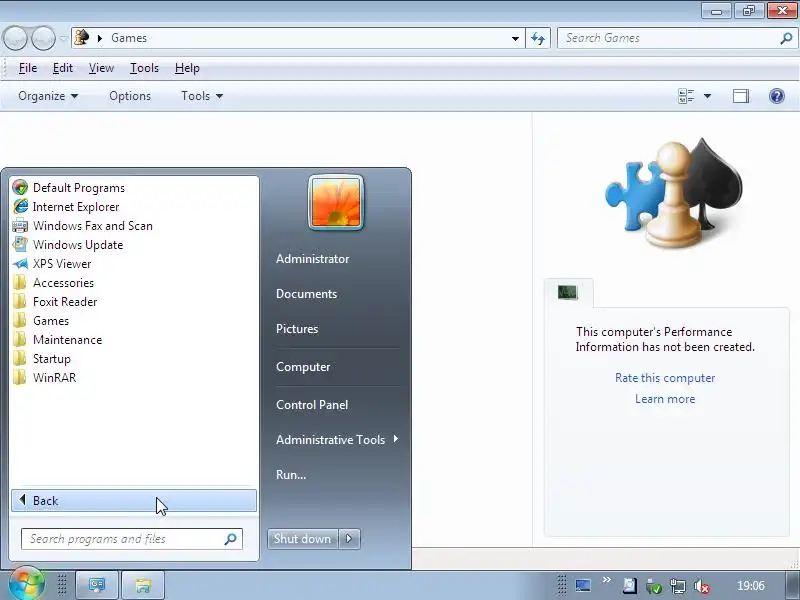The image size is (800, 600).
Task: Click the Safely Remove Hardware tray icon
Action: [654, 586]
